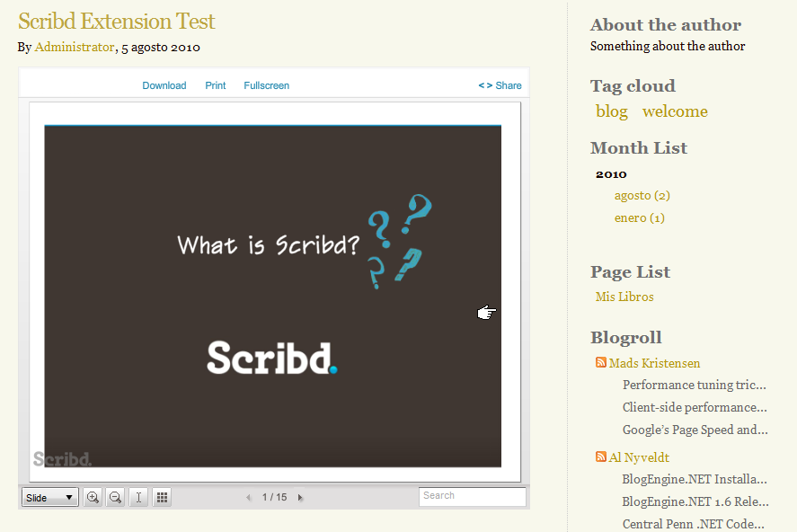
Task: Open the Slide view mode dropdown
Action: 49,497
